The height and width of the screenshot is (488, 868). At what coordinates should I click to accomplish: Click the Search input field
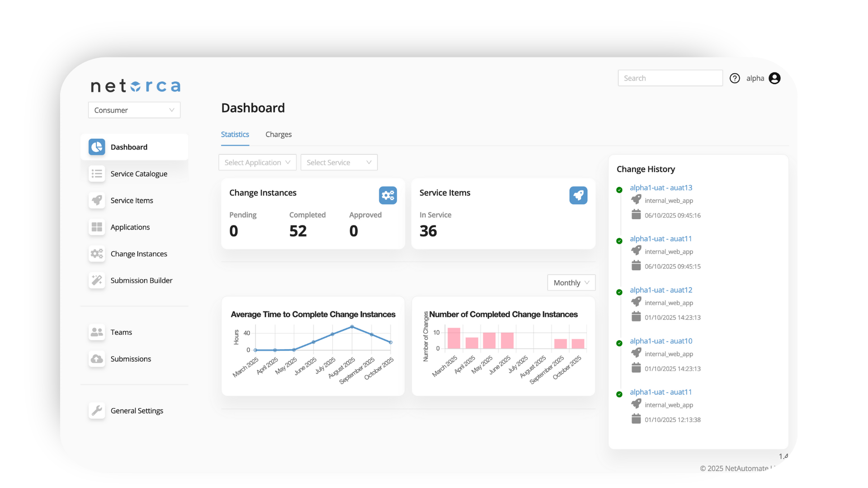click(x=670, y=78)
